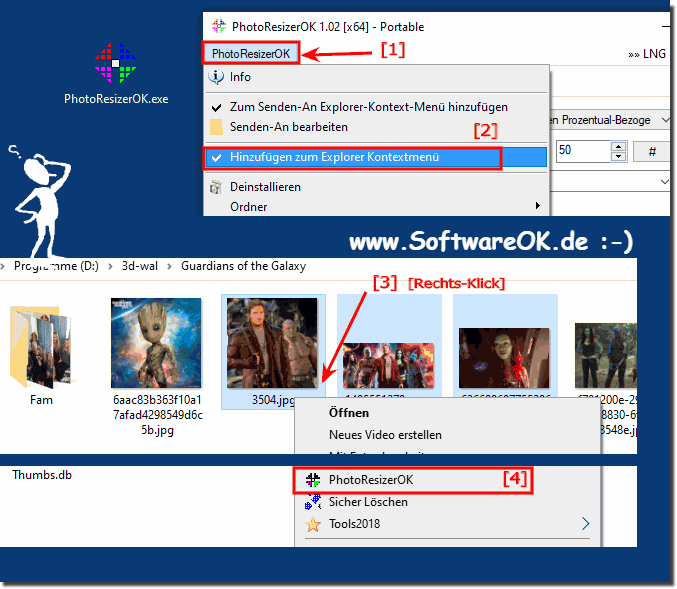Choose Senden-An bearbeiten
This screenshot has height=589, width=677.
coord(376,127)
